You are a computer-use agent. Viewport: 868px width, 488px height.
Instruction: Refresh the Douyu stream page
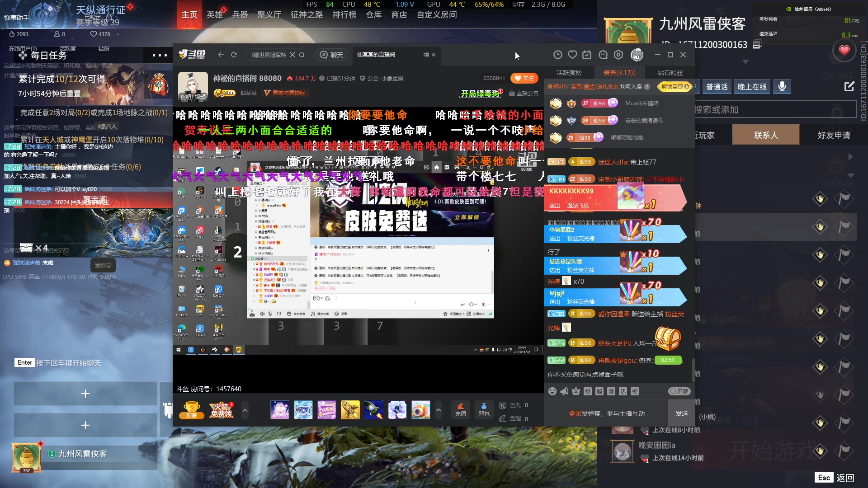pos(234,55)
